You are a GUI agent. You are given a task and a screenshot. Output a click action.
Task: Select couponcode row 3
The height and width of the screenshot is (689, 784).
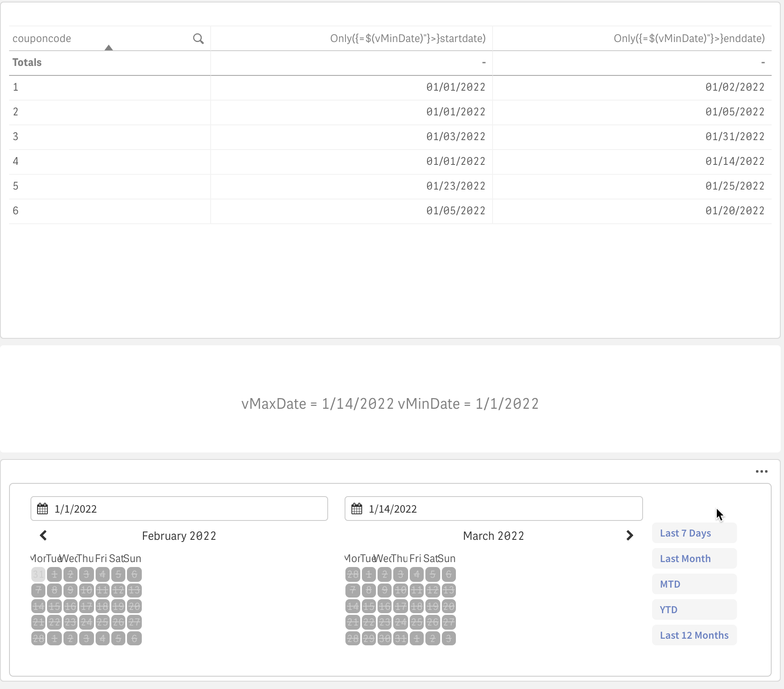click(x=16, y=137)
